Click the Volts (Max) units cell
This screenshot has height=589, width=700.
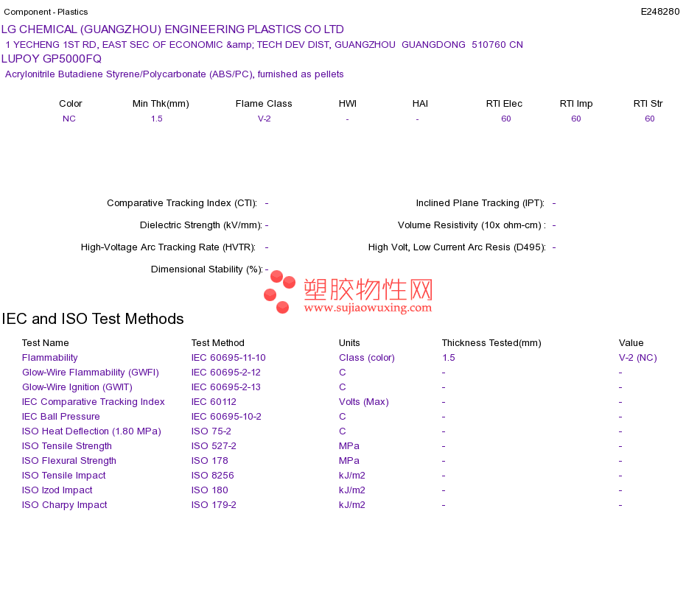pos(364,401)
